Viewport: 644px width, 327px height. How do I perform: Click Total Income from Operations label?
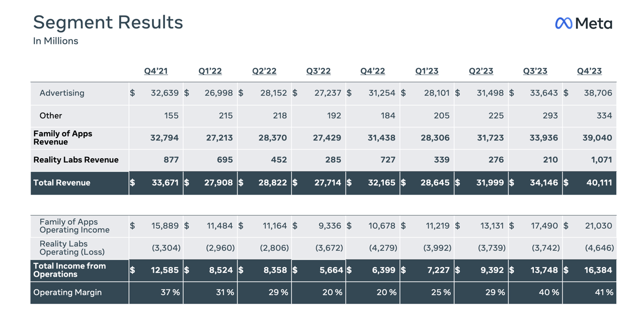coord(69,270)
